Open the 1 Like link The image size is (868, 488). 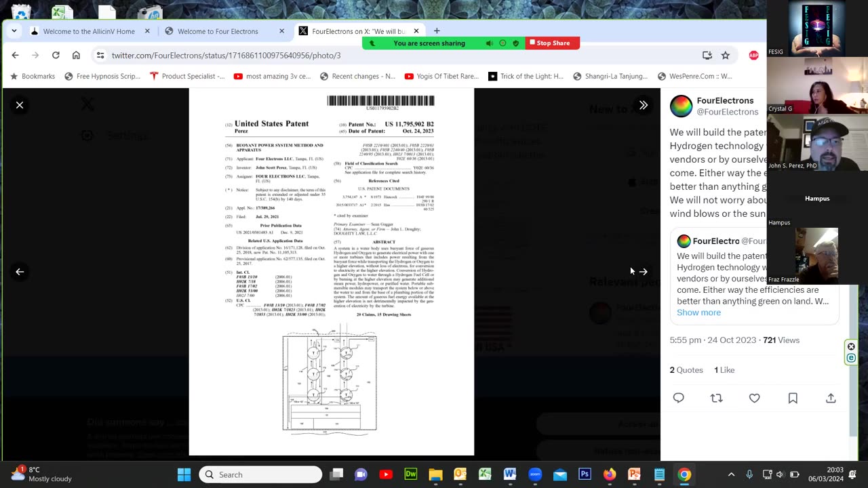click(x=724, y=370)
